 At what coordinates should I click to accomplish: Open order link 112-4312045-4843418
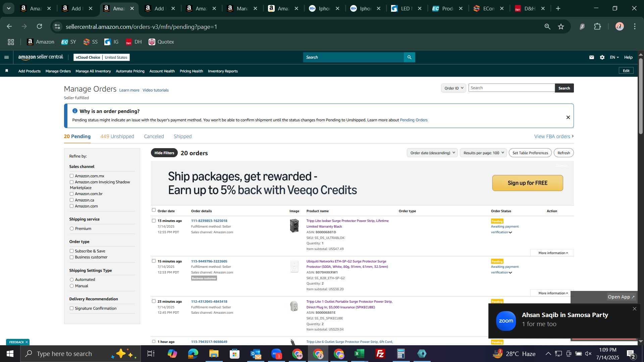209,301
